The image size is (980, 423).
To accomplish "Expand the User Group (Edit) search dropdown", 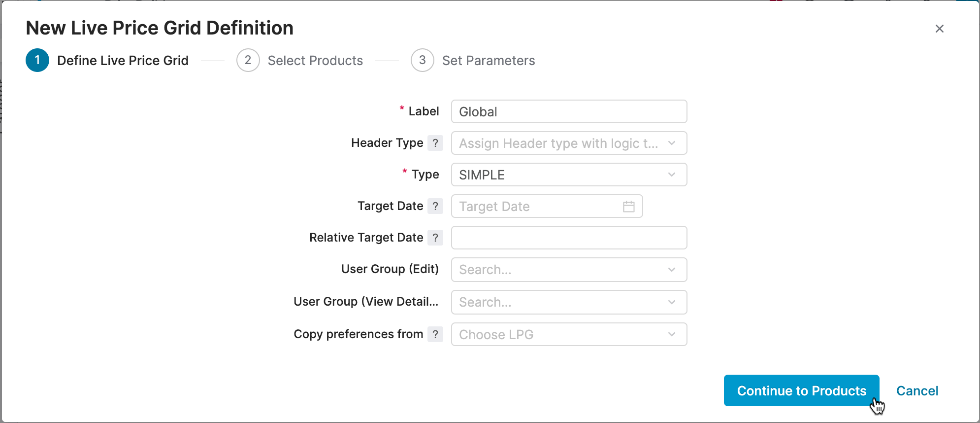I will click(x=568, y=270).
